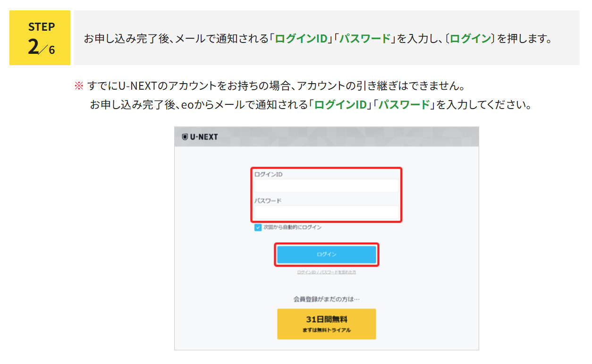Click green ログインID text in the eo note line
592x364 pixels.
click(340, 105)
